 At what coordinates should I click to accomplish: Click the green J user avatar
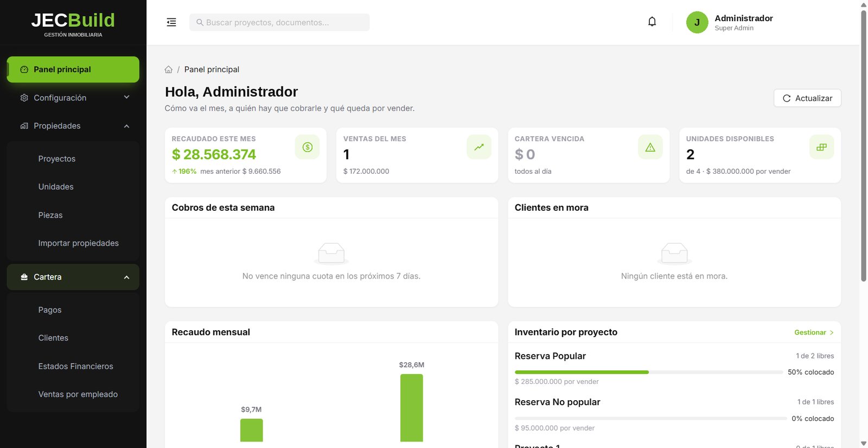click(697, 22)
